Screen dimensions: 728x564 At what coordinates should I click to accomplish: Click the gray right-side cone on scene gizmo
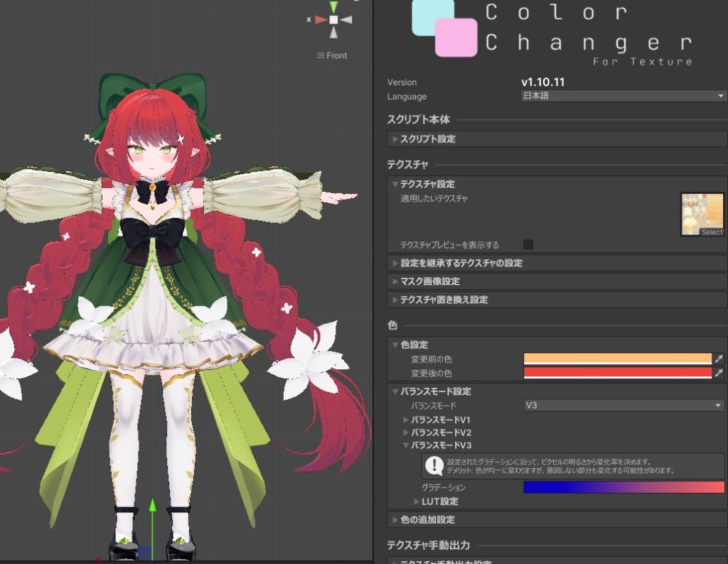click(346, 20)
